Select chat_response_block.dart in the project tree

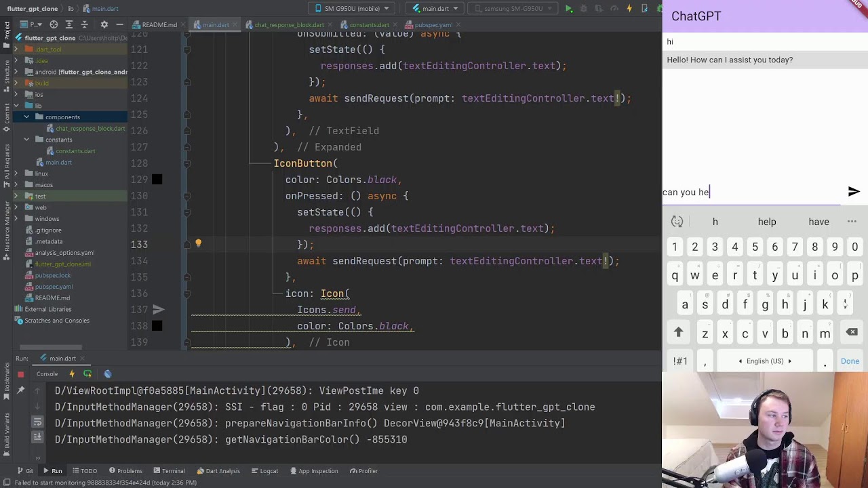[x=91, y=129]
